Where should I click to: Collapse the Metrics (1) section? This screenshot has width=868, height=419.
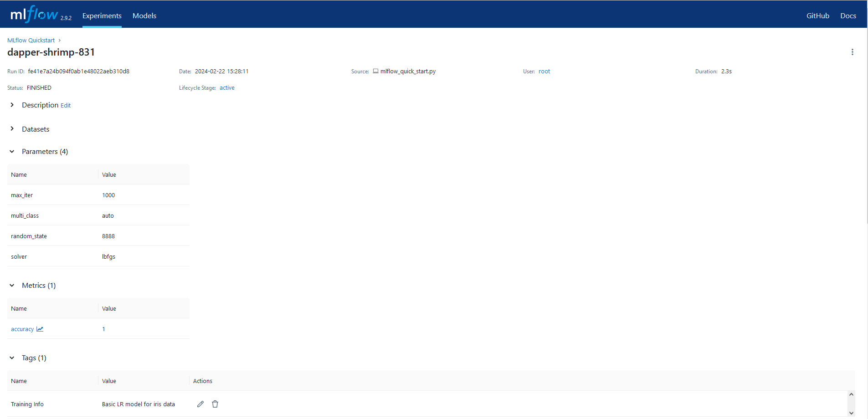pyautogui.click(x=12, y=286)
